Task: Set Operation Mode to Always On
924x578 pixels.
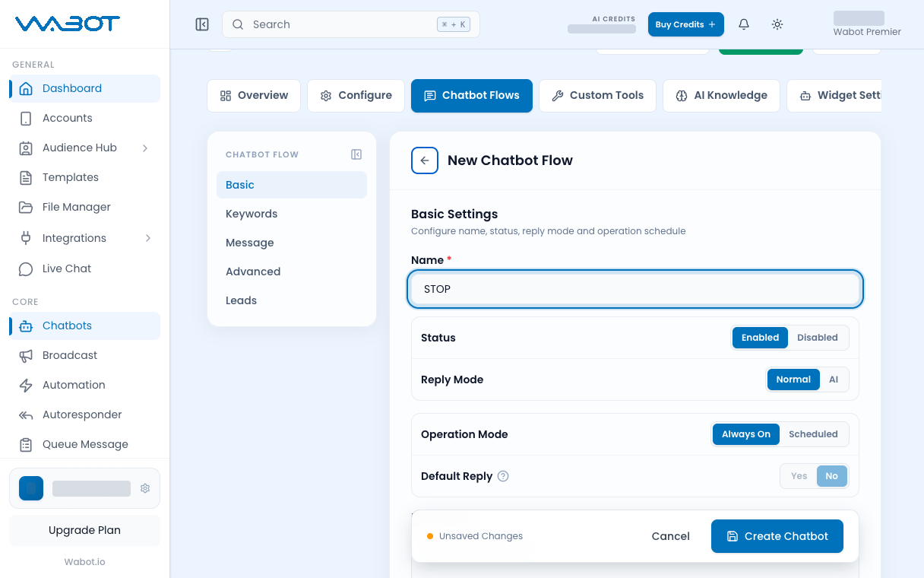Action: [x=746, y=434]
